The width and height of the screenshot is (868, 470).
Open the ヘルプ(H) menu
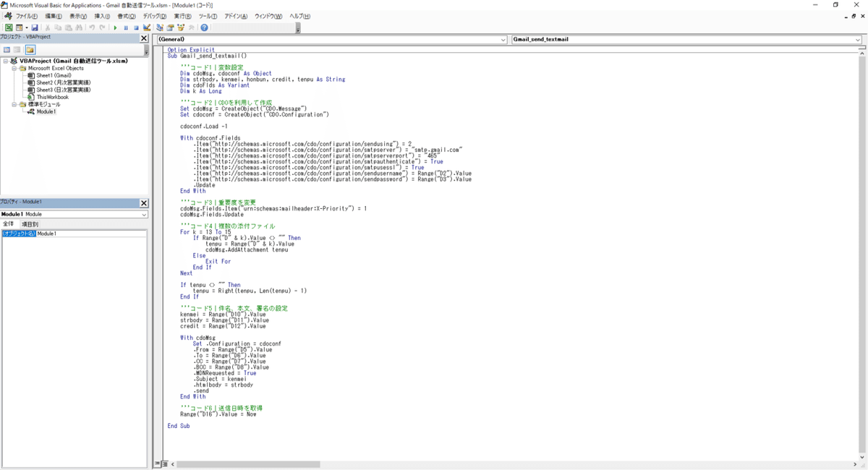pyautogui.click(x=300, y=16)
